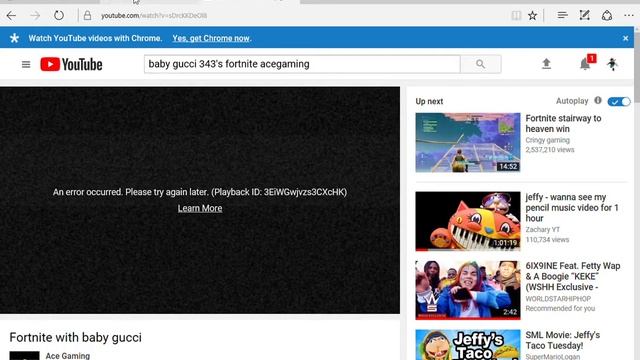Click 'WORLDSTARHIPHOP' channel text
Viewport: 640px width, 360px height.
(558, 299)
